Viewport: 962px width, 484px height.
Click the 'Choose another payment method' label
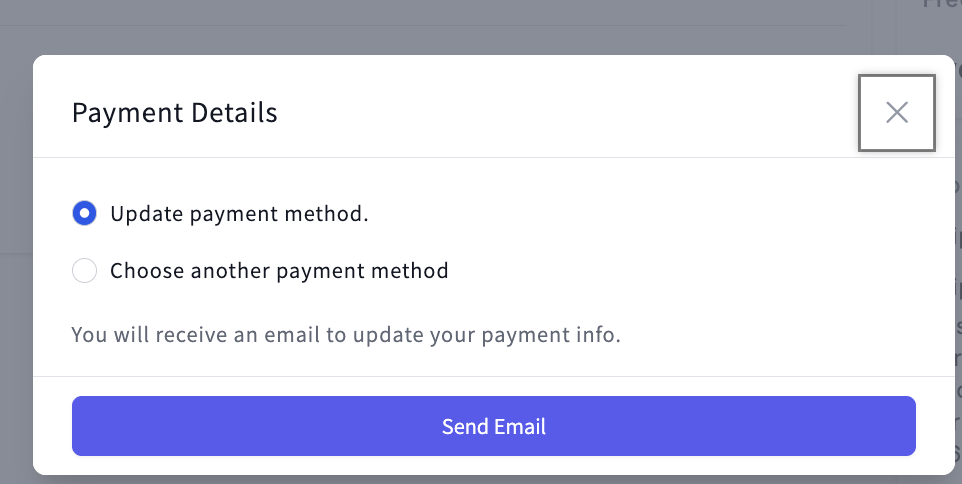(x=279, y=271)
